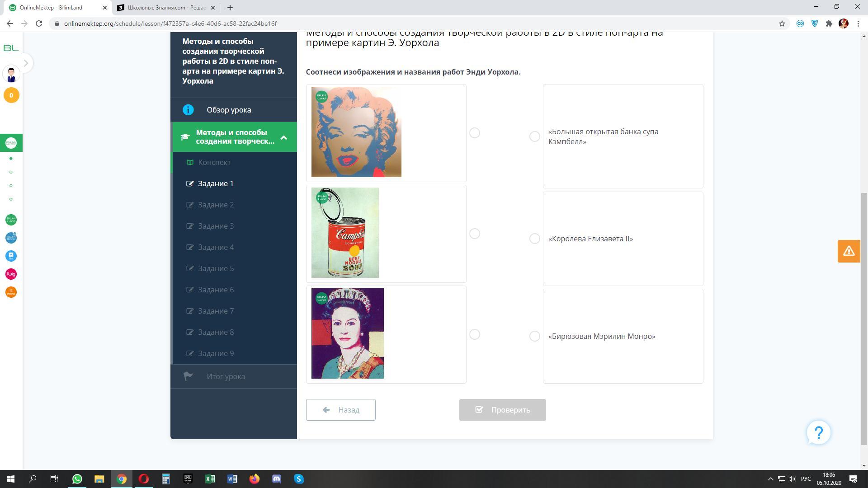Viewport: 868px width, 488px height.
Task: Open WhatsApp from the taskbar
Action: point(77,479)
